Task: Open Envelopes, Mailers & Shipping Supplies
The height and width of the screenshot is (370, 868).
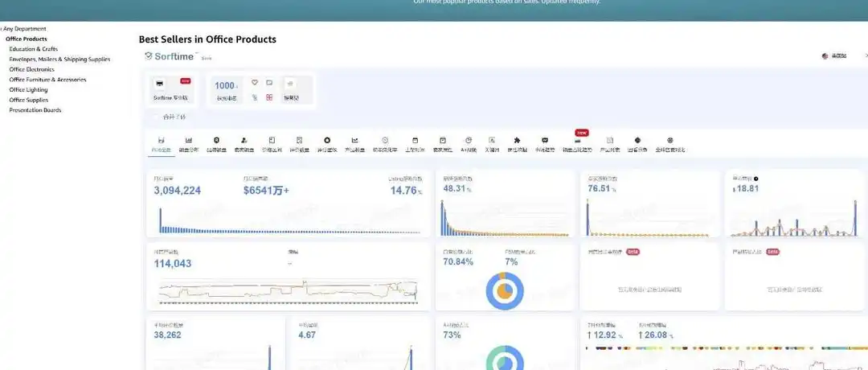Action: [x=59, y=60]
